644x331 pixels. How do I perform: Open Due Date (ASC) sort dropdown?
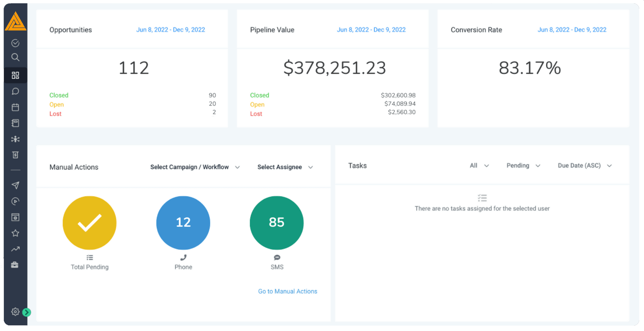585,166
